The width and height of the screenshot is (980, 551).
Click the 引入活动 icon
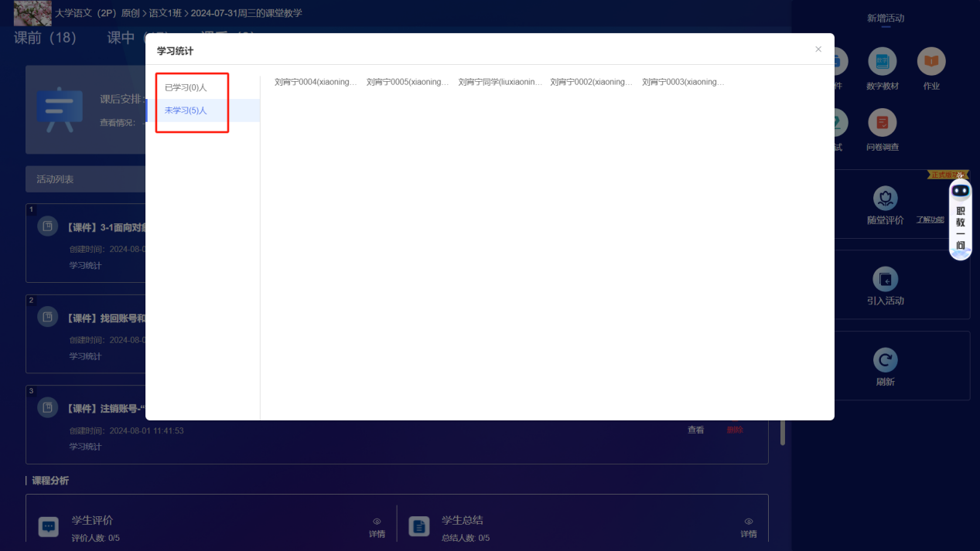[885, 279]
